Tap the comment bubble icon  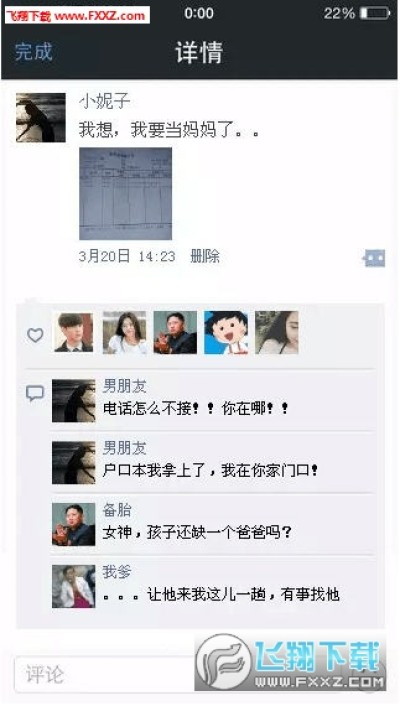[35, 394]
